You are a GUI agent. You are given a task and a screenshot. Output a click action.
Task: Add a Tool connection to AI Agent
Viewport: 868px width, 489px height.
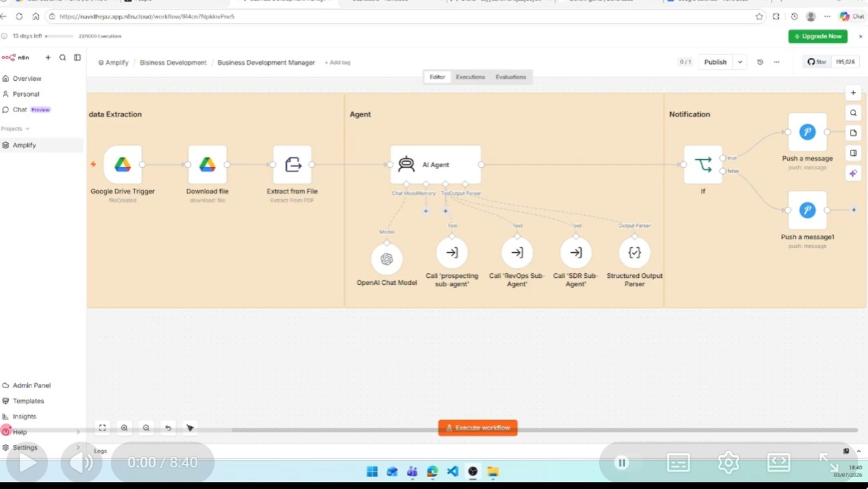click(x=446, y=210)
